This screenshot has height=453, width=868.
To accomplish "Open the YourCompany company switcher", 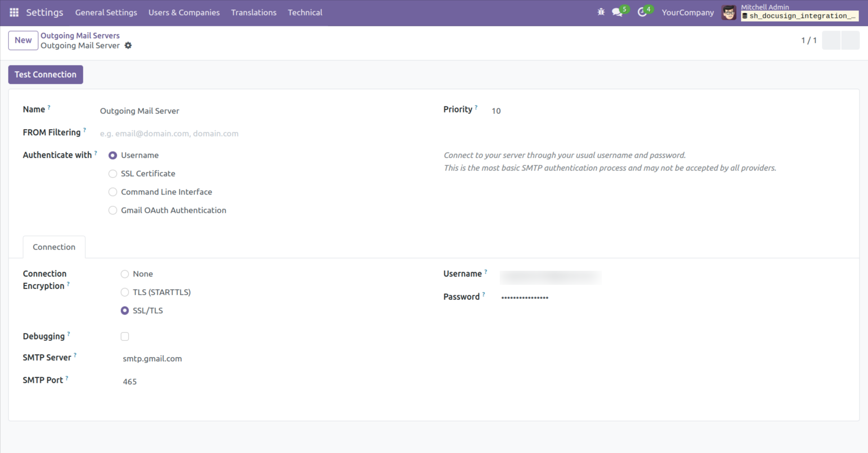I will point(687,12).
